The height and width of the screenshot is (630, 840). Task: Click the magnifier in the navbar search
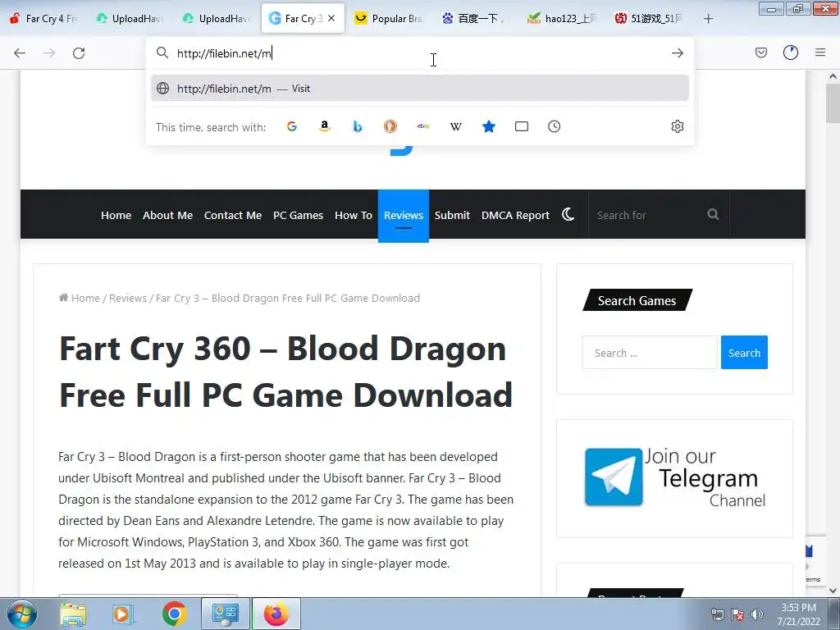coord(713,214)
